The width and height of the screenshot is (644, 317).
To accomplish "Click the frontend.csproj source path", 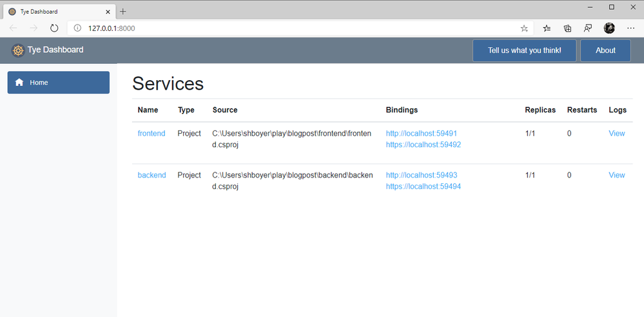I will pos(292,139).
